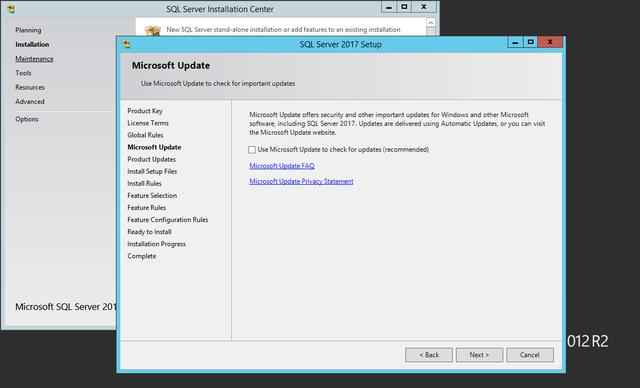
Task: Select License Terms step in setup sidebar
Action: (148, 123)
